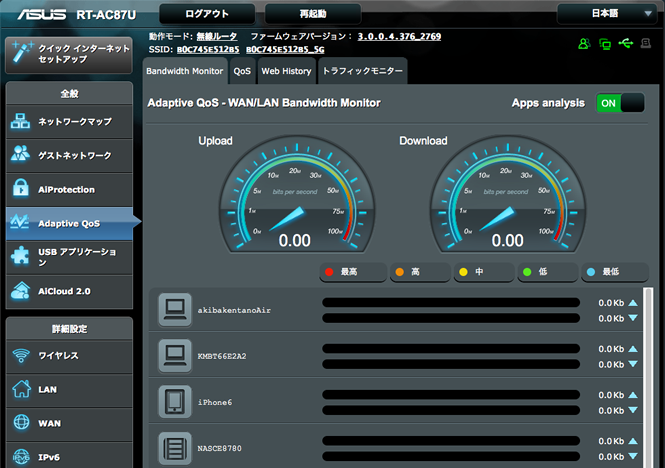665x468 pixels.
Task: Click the akibakentanoAir laptop device icon
Action: click(175, 310)
